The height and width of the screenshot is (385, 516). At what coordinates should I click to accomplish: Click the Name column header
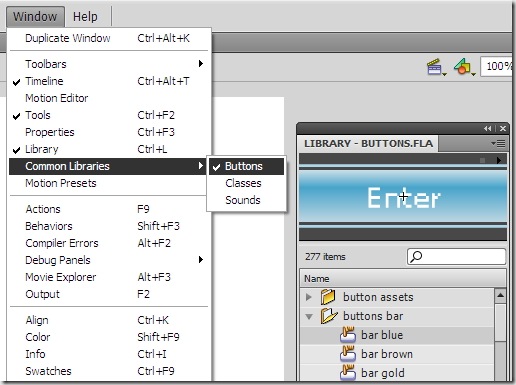pyautogui.click(x=403, y=279)
